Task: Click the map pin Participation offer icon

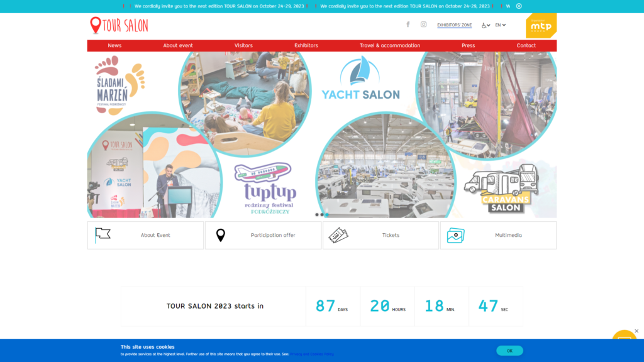Action: (221, 235)
